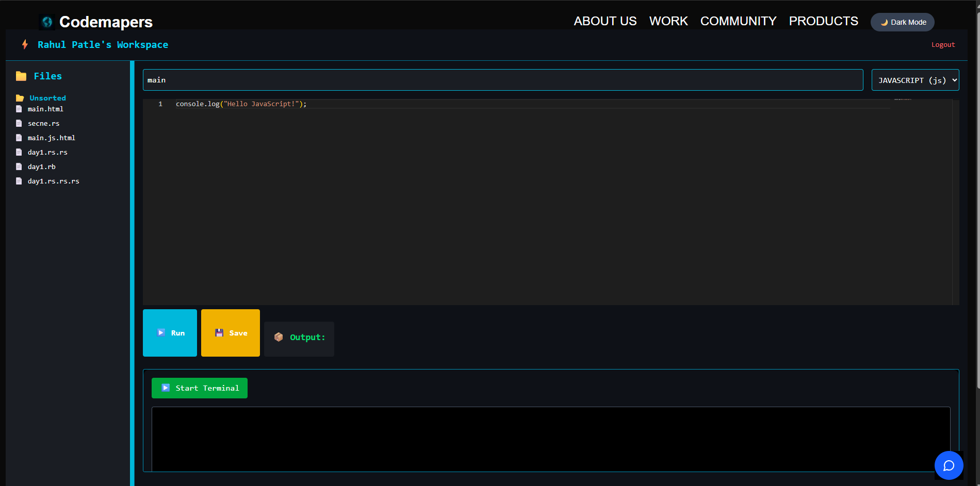Click the file icon beside main.html

click(19, 109)
